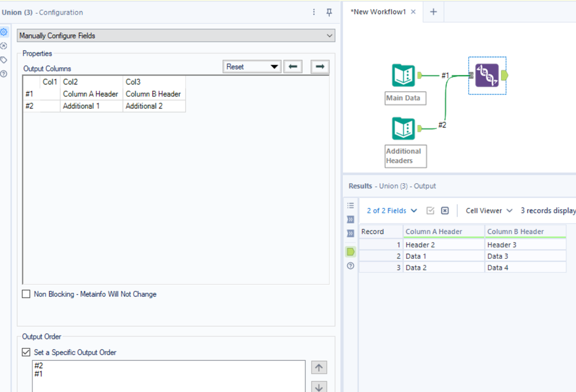Move selected column left with the left arrow
This screenshot has width=576, height=392.
293,66
